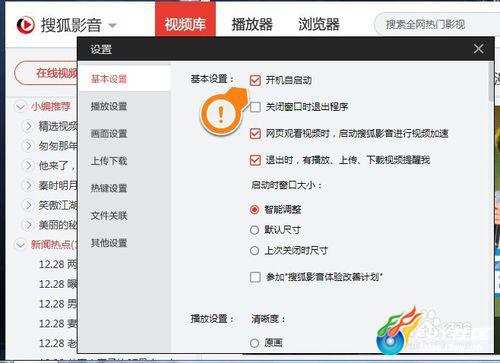
Task: Select 上次关闭时尺寸 radio button
Action: (254, 250)
